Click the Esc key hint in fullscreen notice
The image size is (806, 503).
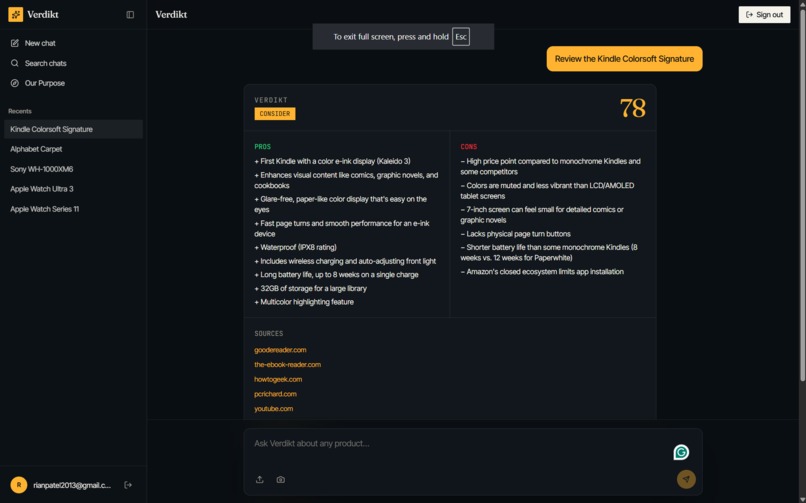click(461, 36)
